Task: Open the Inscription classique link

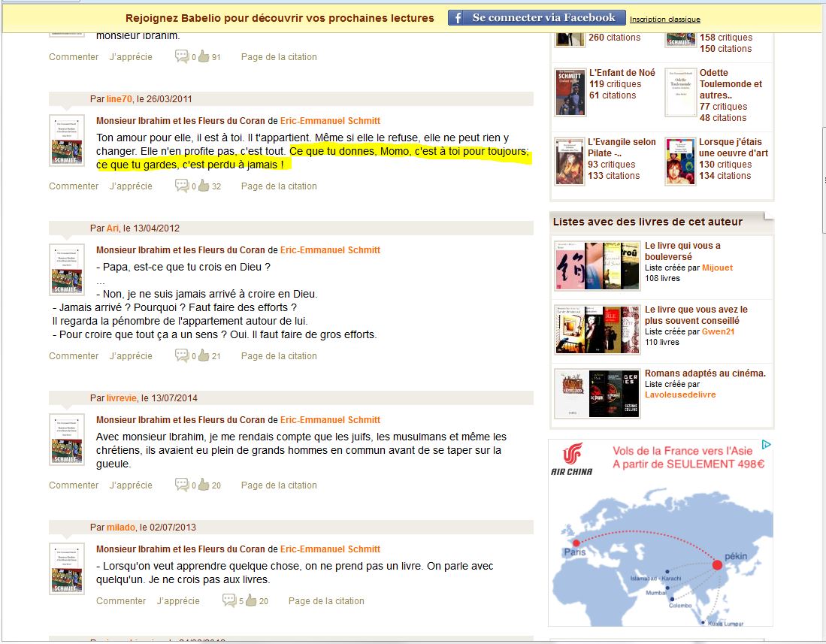Action: (x=664, y=20)
